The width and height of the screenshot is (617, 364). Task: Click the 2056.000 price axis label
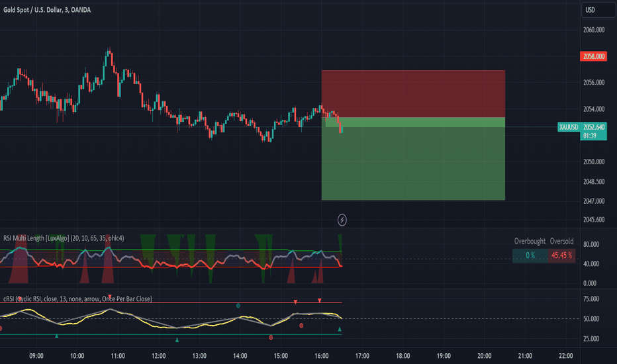(x=594, y=82)
